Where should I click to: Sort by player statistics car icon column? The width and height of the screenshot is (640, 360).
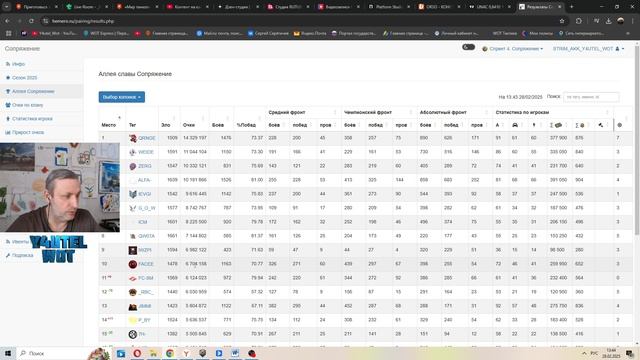(515, 125)
